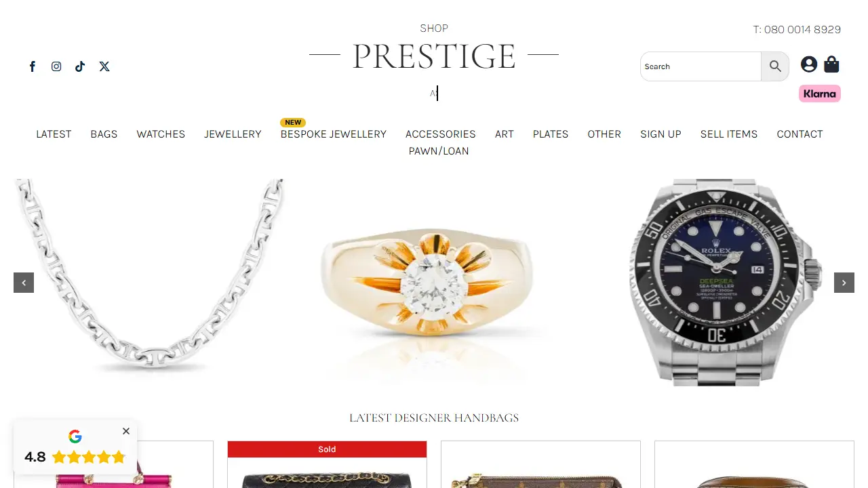868x488 pixels.
Task: Open the X (Twitter) social icon
Action: click(104, 66)
